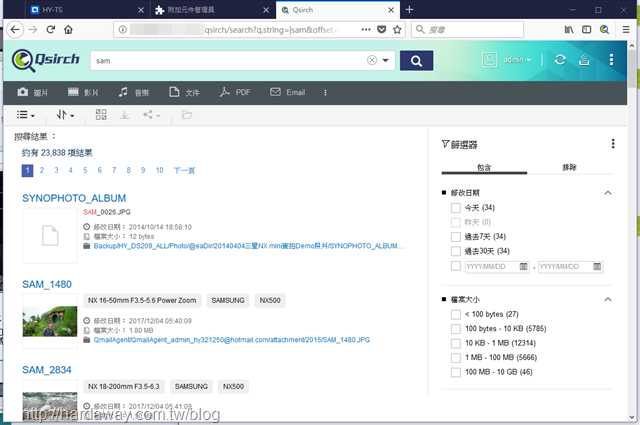Collapse the file size section
This screenshot has height=425, width=640.
tap(608, 299)
